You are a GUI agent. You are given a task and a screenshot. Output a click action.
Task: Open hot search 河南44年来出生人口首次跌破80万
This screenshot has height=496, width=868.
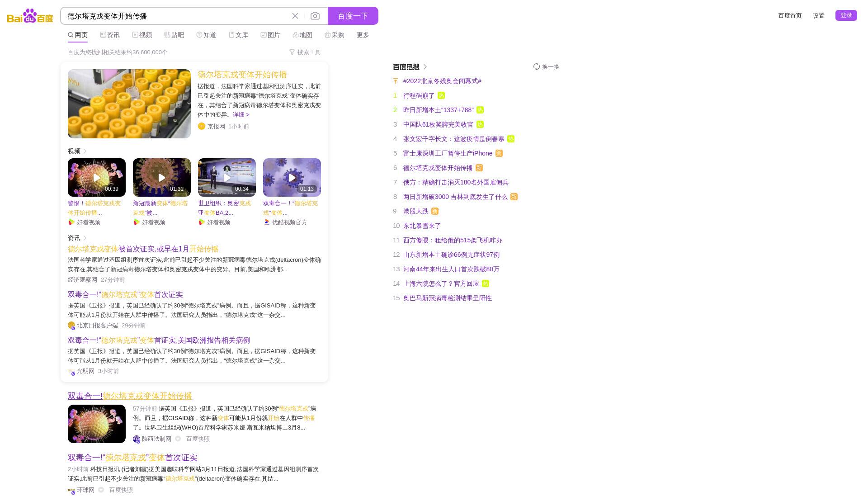coord(451,269)
